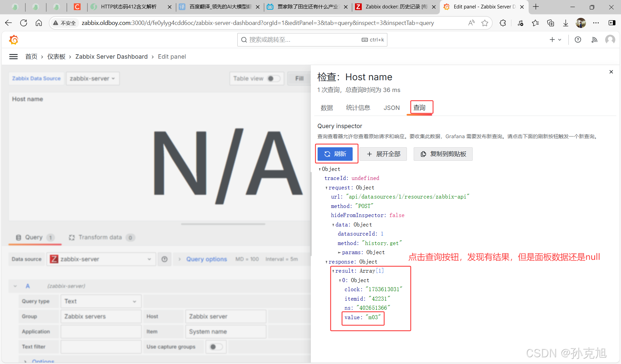This screenshot has width=621, height=364.
Task: Close the HTTP状态码412 browser tab
Action: click(170, 7)
